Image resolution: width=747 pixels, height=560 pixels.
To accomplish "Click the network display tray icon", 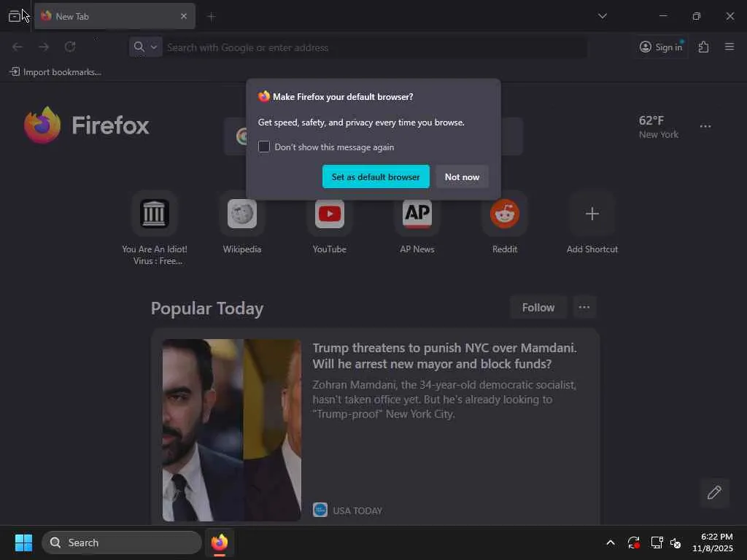I will (657, 542).
